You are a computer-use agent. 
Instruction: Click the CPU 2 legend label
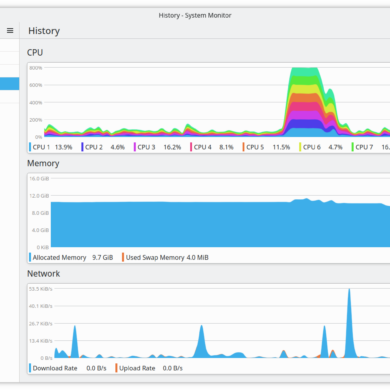tap(94, 147)
